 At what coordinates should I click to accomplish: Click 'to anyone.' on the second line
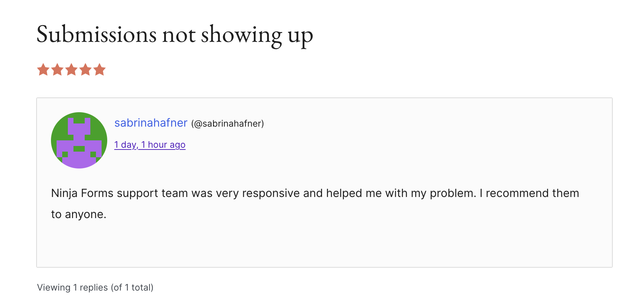(x=79, y=214)
